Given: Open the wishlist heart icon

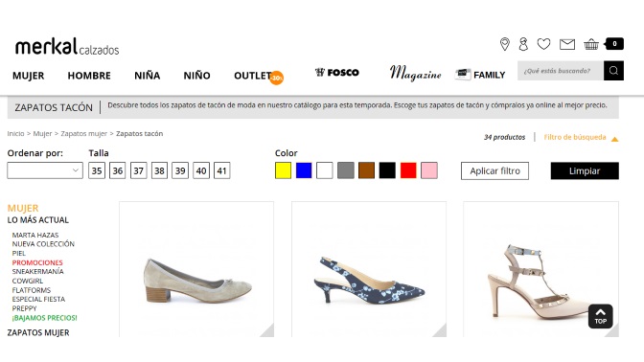Looking at the screenshot, I should pos(543,44).
